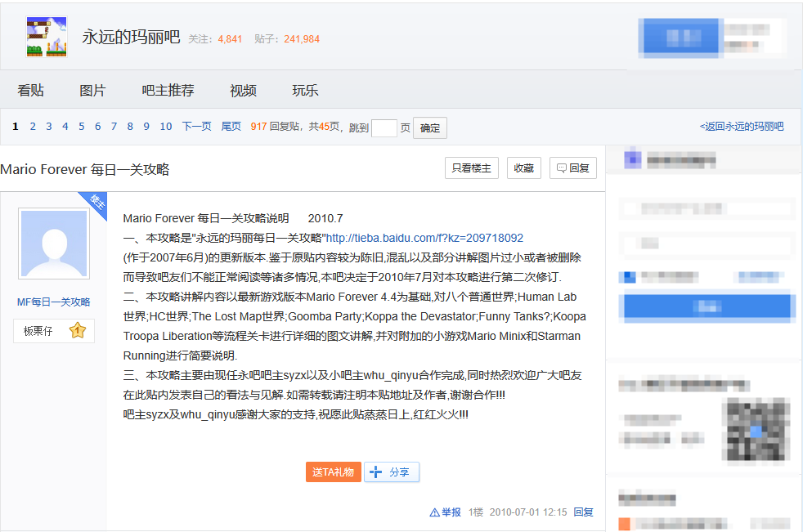Click the gold star level badge
Image resolution: width=803 pixels, height=532 pixels.
tap(78, 331)
